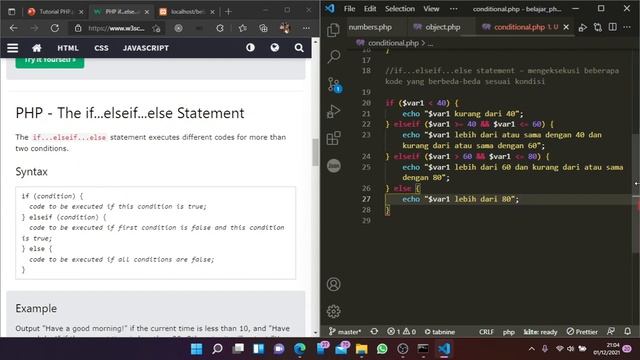Open the Source Control panel

(x=334, y=85)
